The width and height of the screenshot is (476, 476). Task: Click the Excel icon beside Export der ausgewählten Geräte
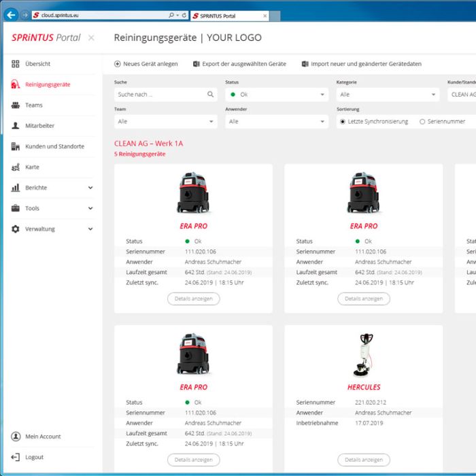(196, 64)
